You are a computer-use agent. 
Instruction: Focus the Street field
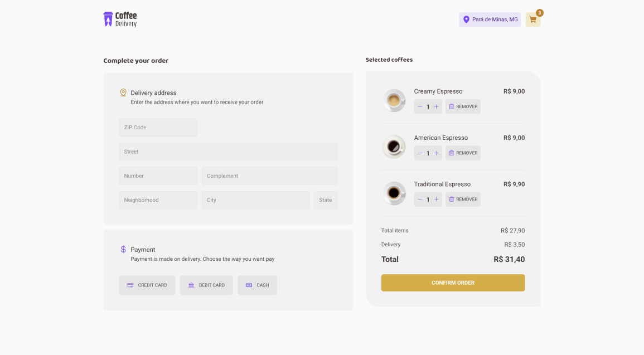229,152
